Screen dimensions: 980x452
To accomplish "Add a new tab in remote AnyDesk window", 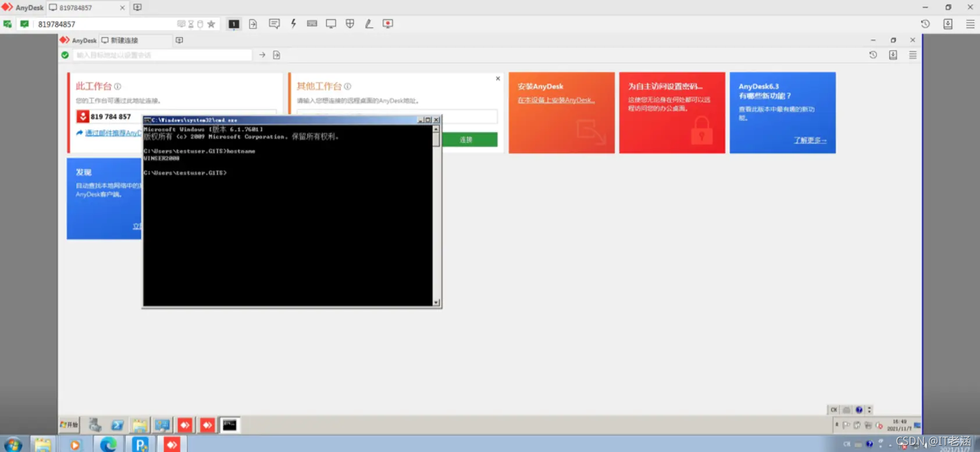I will [179, 40].
